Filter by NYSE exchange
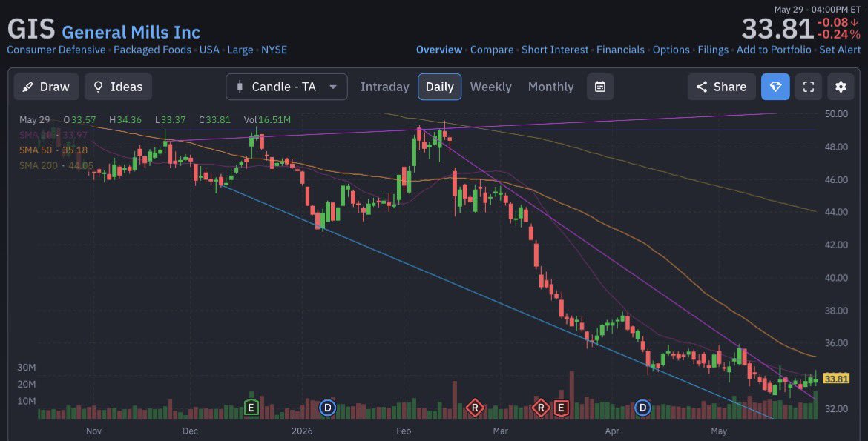 (274, 50)
